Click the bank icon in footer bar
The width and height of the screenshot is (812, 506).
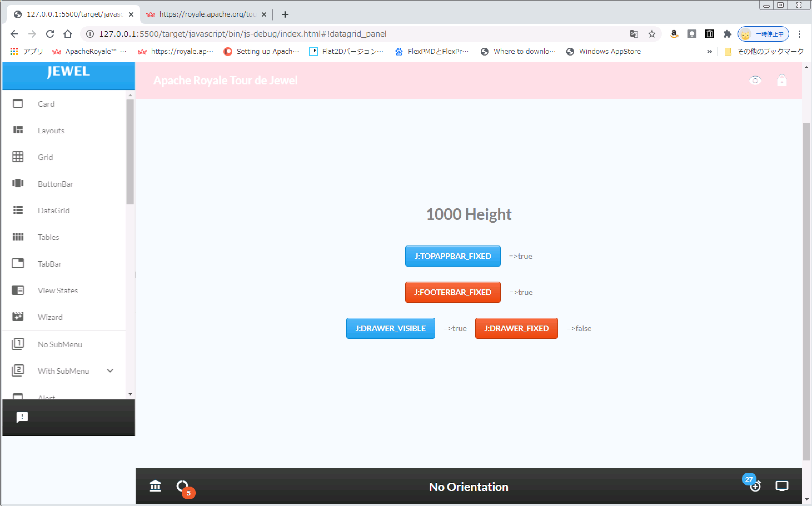155,486
